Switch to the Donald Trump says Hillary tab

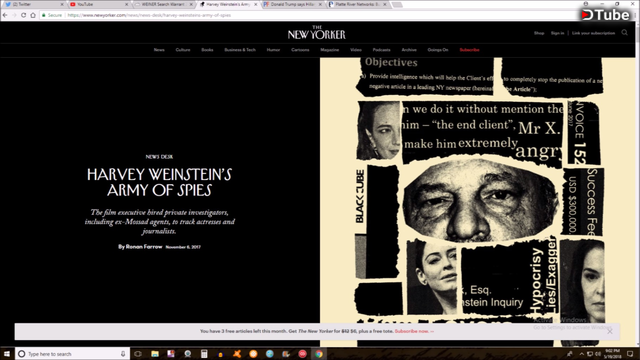click(291, 4)
